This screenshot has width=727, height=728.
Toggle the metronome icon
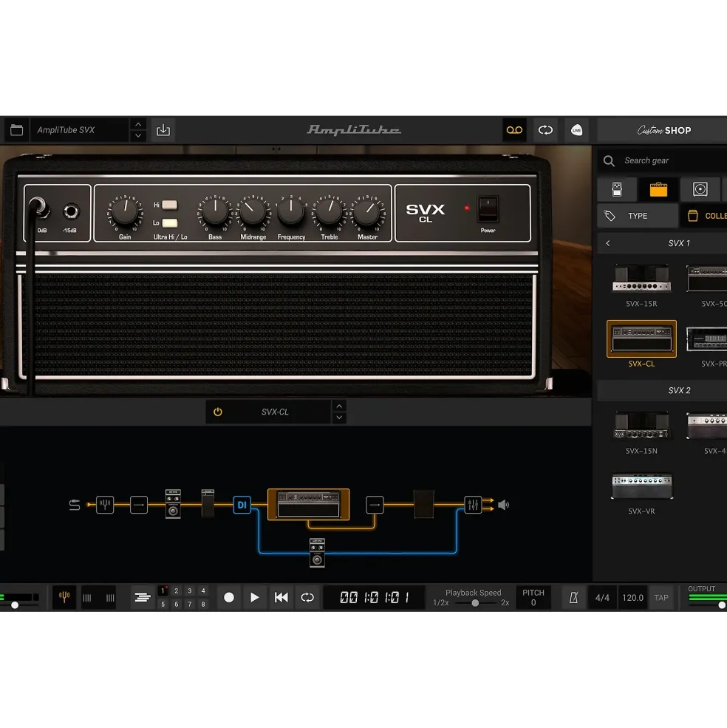tap(574, 597)
